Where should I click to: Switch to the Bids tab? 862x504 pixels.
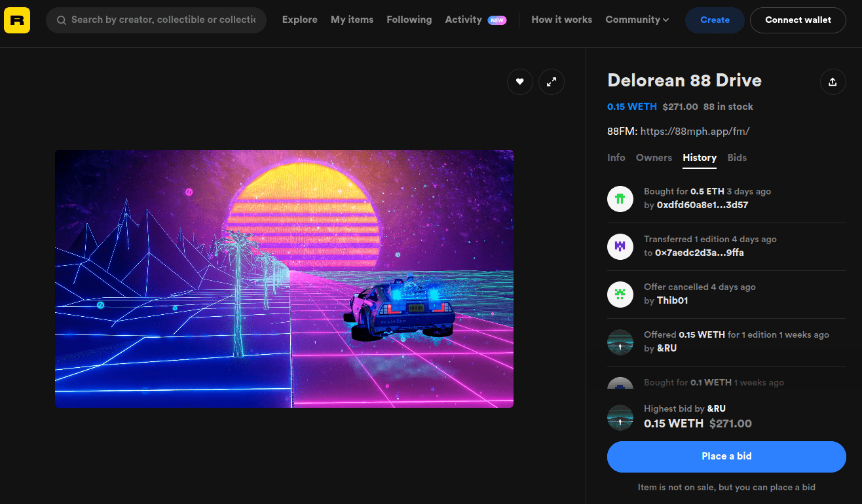[x=737, y=158]
